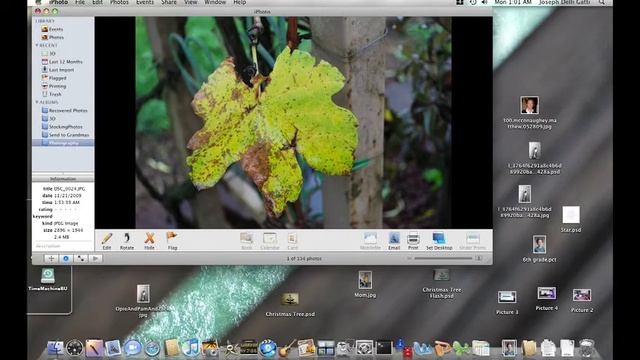
Task: Hide the photo using the Hide X icon
Action: (149, 241)
